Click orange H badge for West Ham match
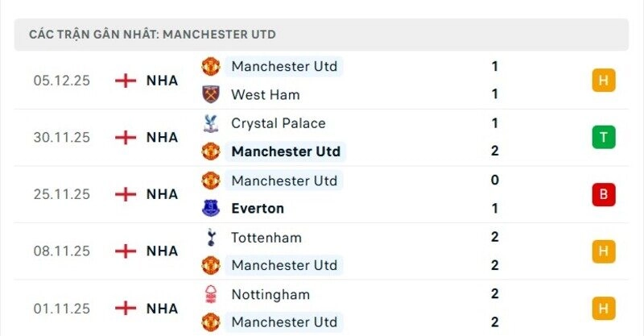The image size is (644, 336). [x=603, y=81]
